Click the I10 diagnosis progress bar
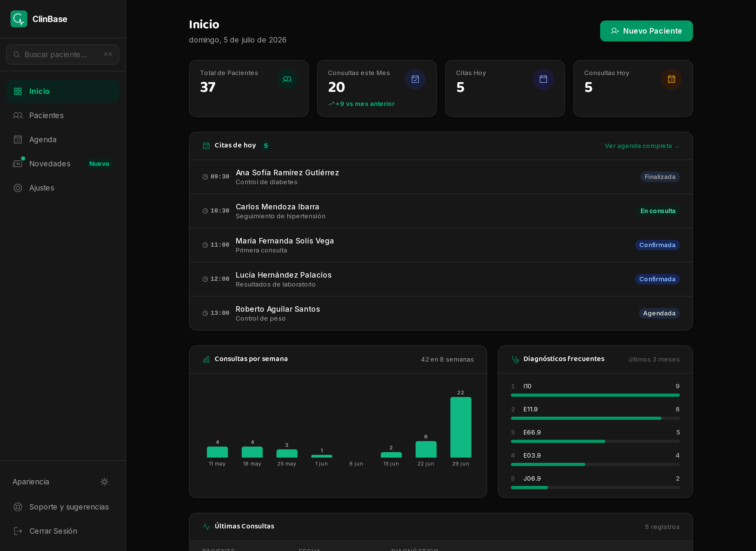 595,395
